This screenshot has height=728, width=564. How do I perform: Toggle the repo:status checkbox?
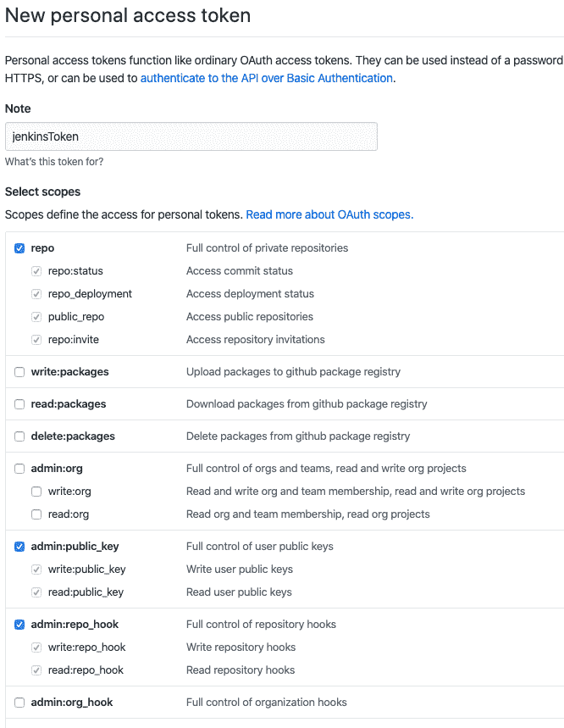(36, 271)
